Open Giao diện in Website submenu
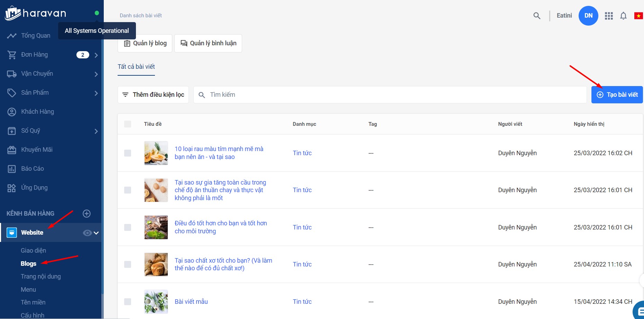The image size is (644, 319). click(33, 251)
